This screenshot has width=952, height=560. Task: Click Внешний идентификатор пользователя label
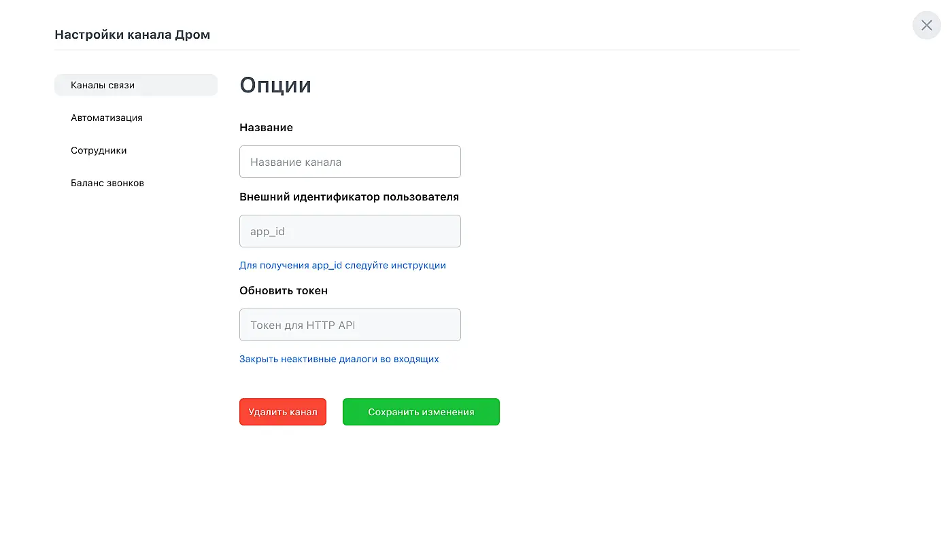349,196
